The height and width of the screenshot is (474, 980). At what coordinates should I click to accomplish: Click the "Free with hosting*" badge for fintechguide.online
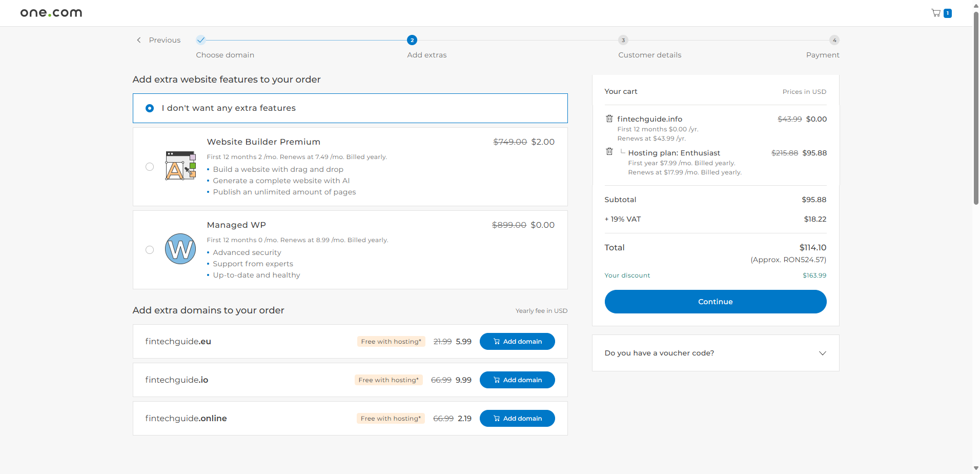click(x=391, y=419)
